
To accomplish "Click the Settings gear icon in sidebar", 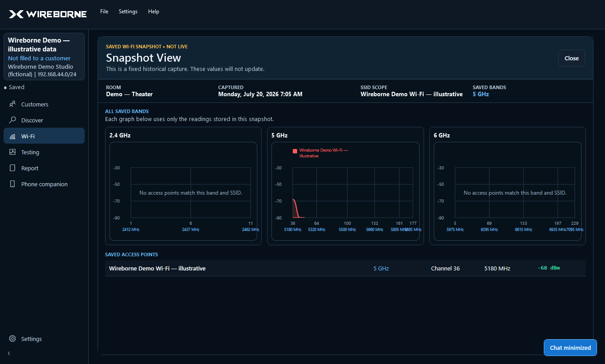I will (x=12, y=339).
